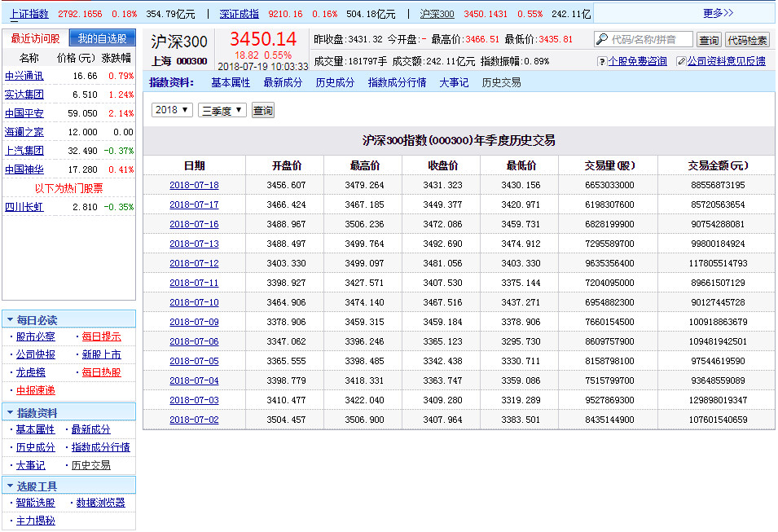Open 深证成指 ticker link
The width and height of the screenshot is (778, 532).
click(240, 14)
